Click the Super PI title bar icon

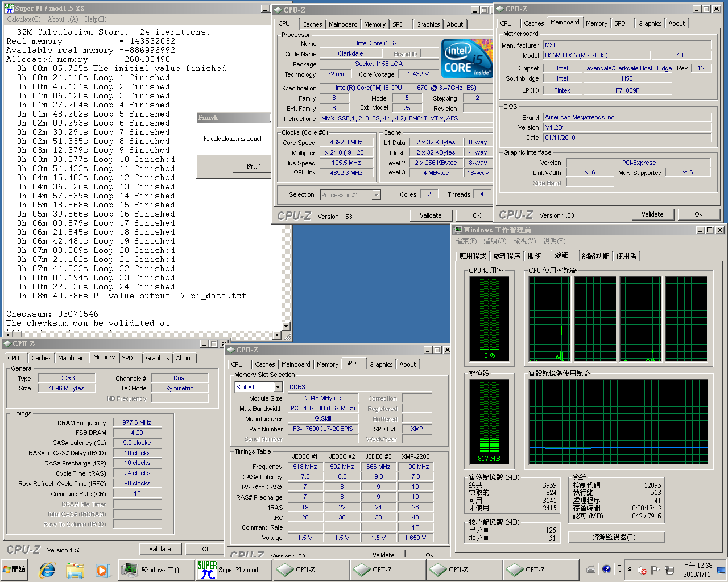click(9, 8)
